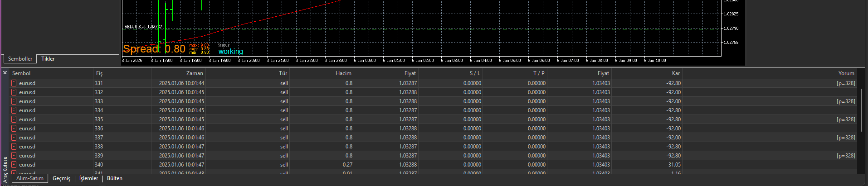The width and height of the screenshot is (868, 186).
Task: Open the İşlemler tab
Action: (89, 178)
